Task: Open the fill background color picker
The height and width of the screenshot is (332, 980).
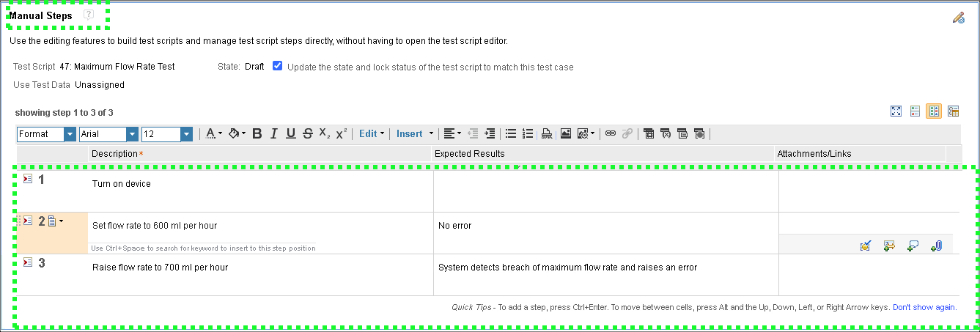Action: coord(237,133)
